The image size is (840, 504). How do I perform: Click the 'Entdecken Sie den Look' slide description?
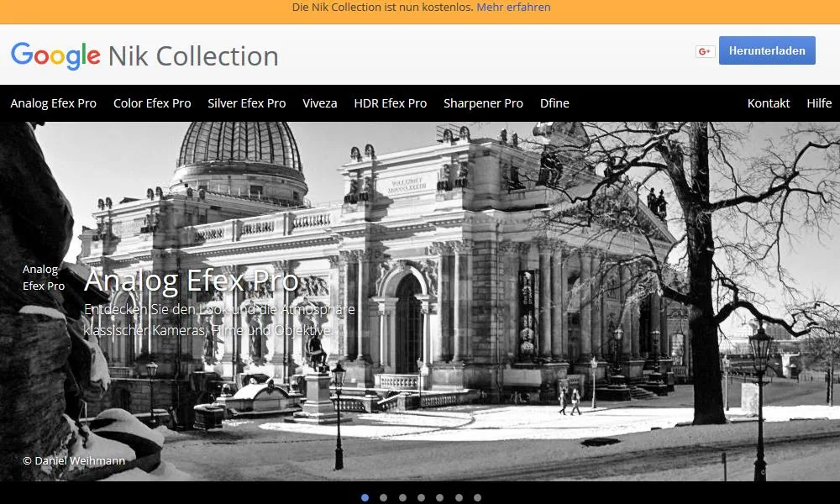219,320
